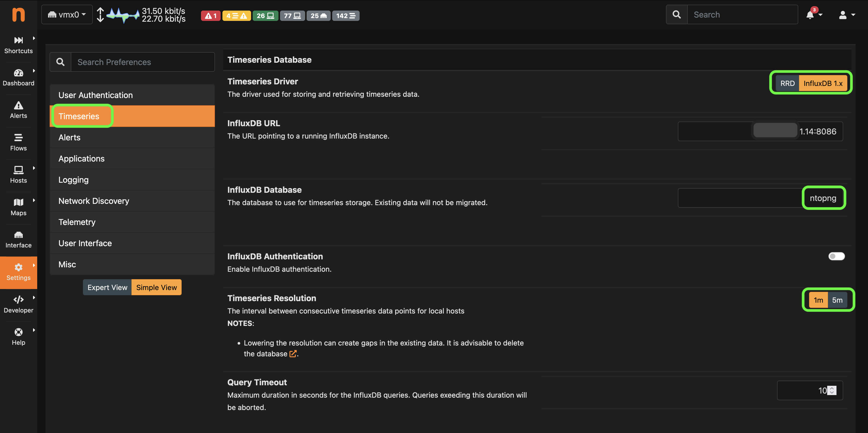This screenshot has height=433, width=868.
Task: Open the Alerts preferences tab
Action: pos(132,137)
